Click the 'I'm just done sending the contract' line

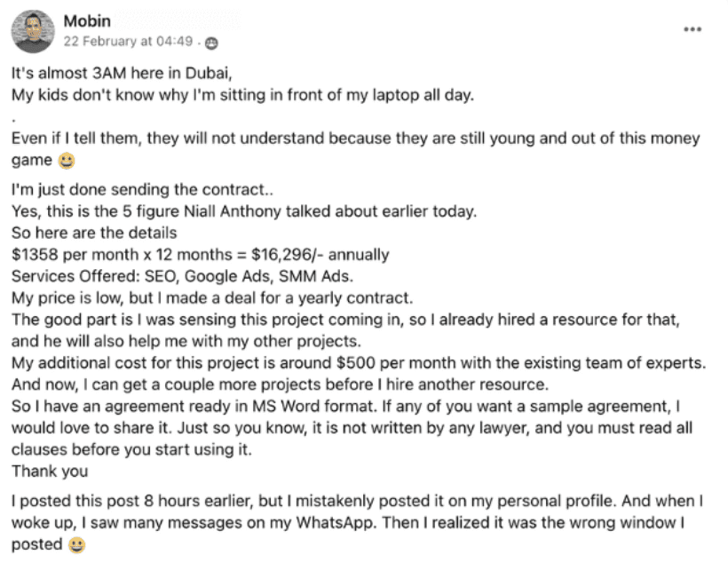click(142, 189)
